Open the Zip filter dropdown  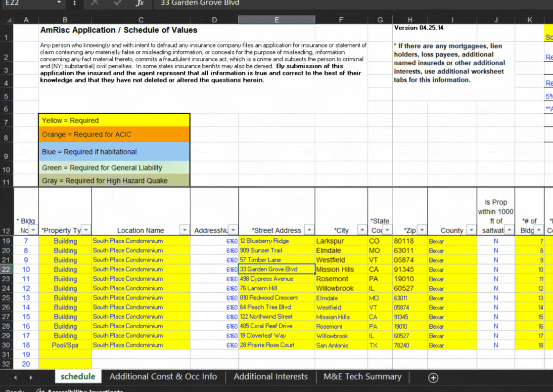[x=422, y=230]
